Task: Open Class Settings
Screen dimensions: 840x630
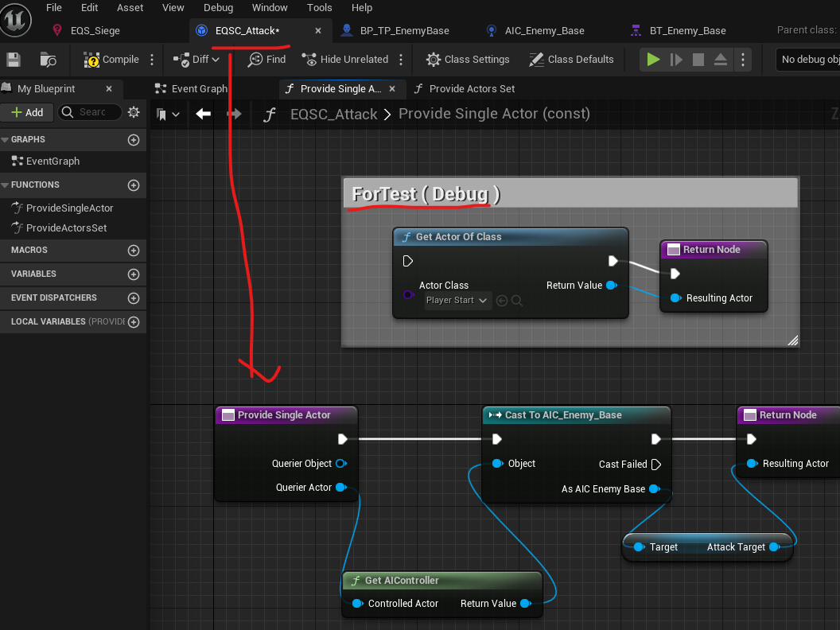Action: 468,60
